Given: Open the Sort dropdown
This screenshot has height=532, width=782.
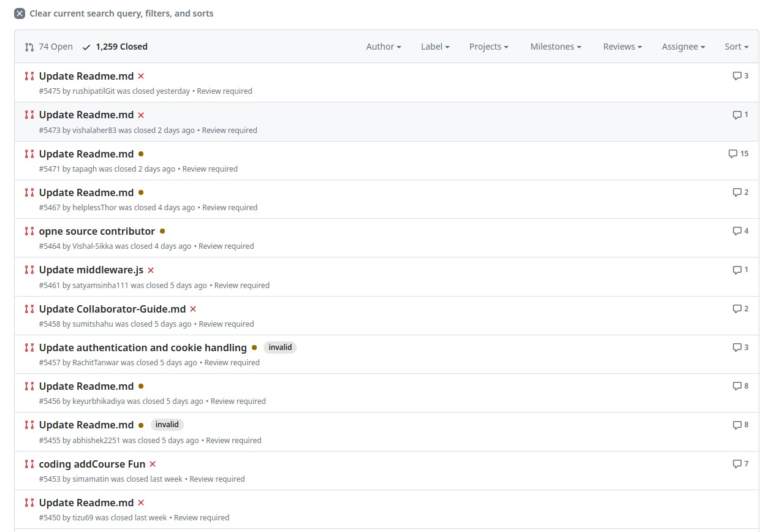Looking at the screenshot, I should click(x=737, y=47).
